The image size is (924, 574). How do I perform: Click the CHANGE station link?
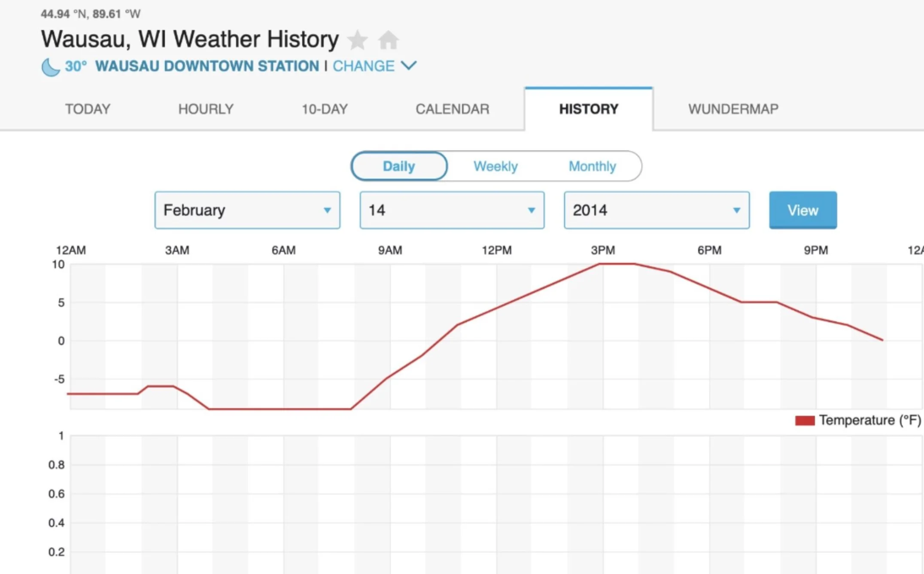[x=363, y=66]
